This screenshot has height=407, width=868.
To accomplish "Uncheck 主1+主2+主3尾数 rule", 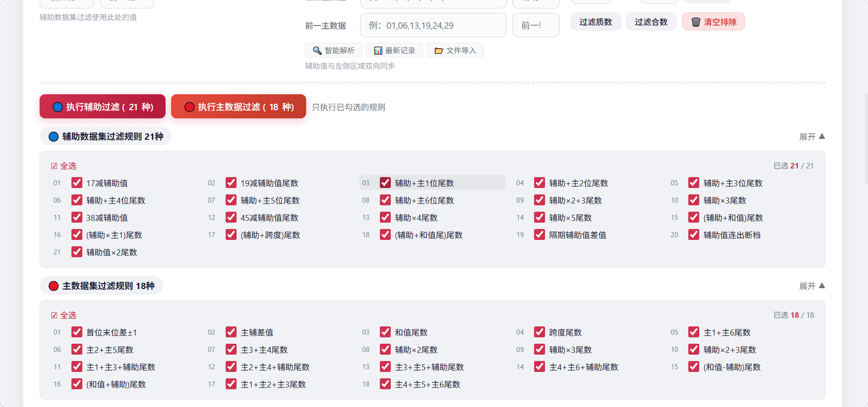I will coord(231,384).
